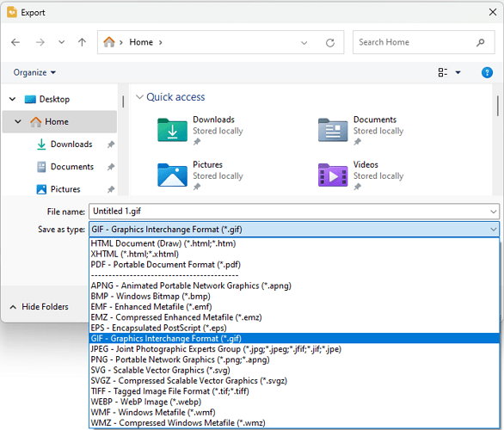
Task: Refresh the Home location
Action: pyautogui.click(x=330, y=42)
